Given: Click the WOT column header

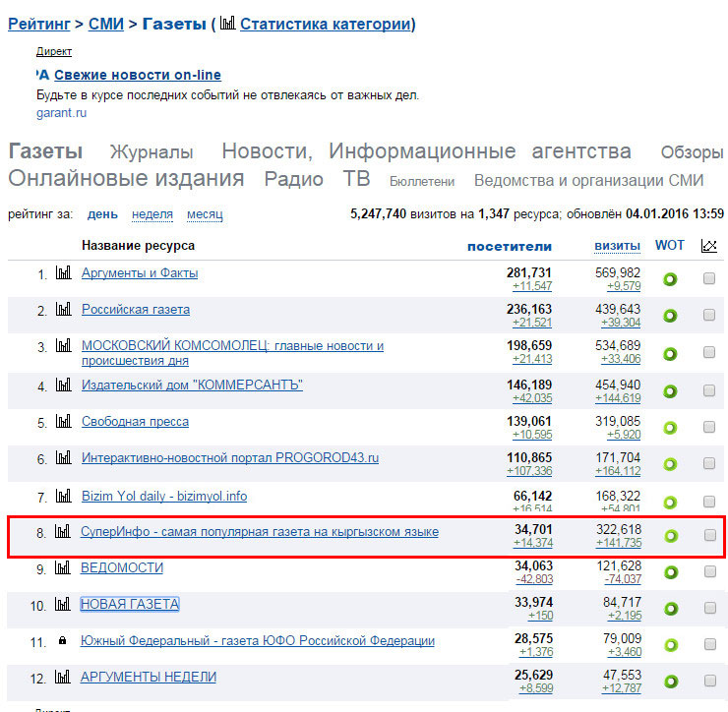Looking at the screenshot, I should (x=670, y=245).
